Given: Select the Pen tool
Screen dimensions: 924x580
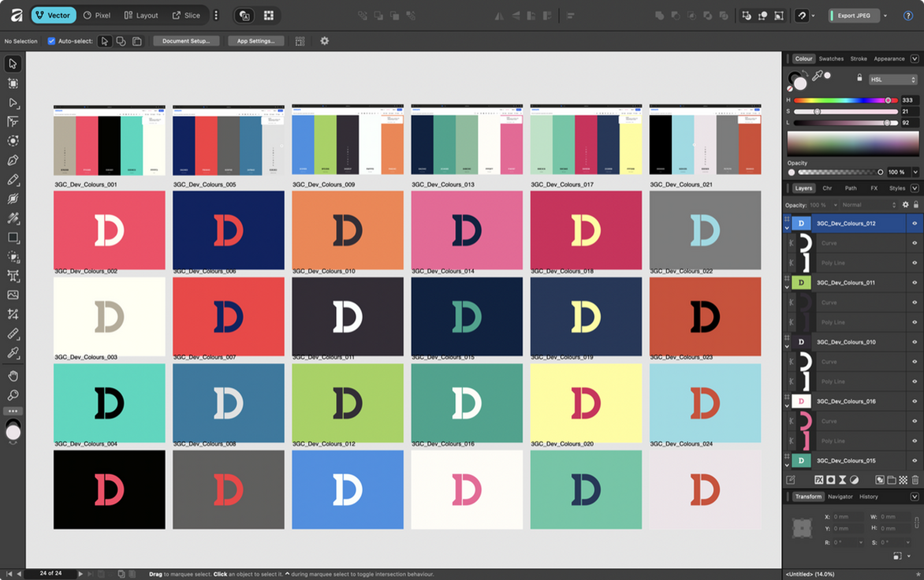Looking at the screenshot, I should pos(13,160).
